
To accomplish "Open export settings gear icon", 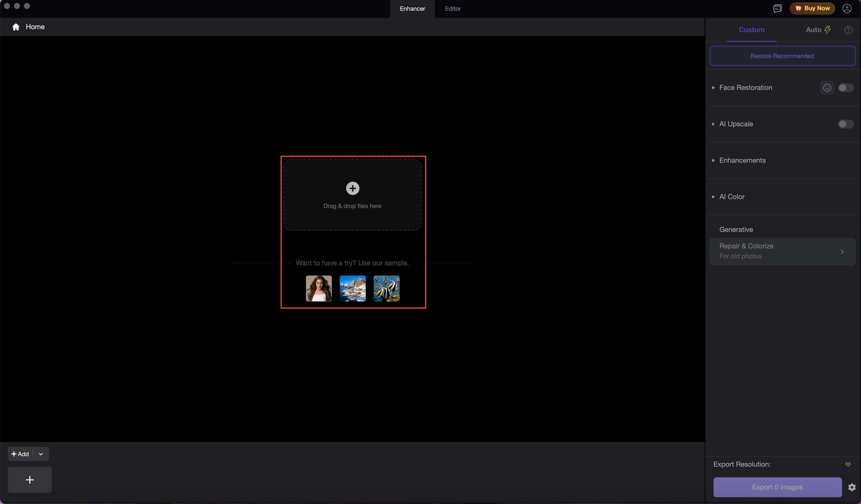I will pyautogui.click(x=852, y=487).
